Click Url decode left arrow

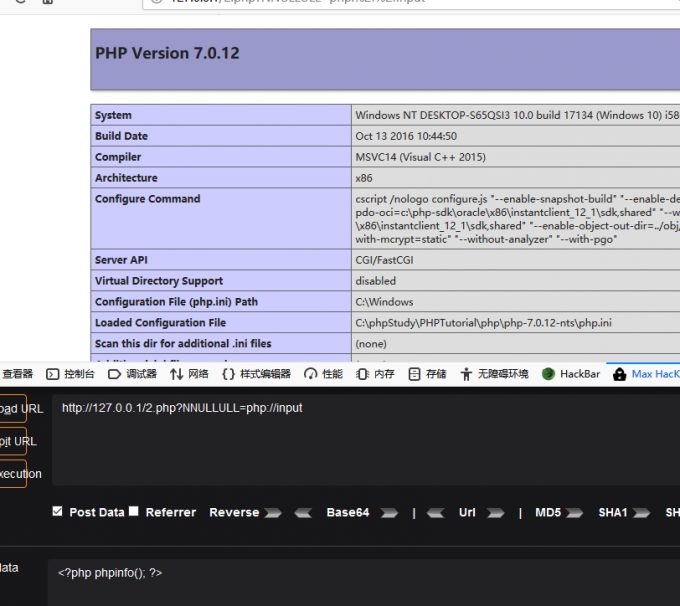coord(435,513)
